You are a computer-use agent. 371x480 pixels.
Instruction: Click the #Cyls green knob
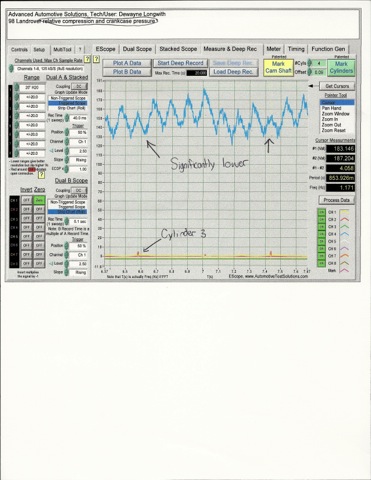coord(310,63)
